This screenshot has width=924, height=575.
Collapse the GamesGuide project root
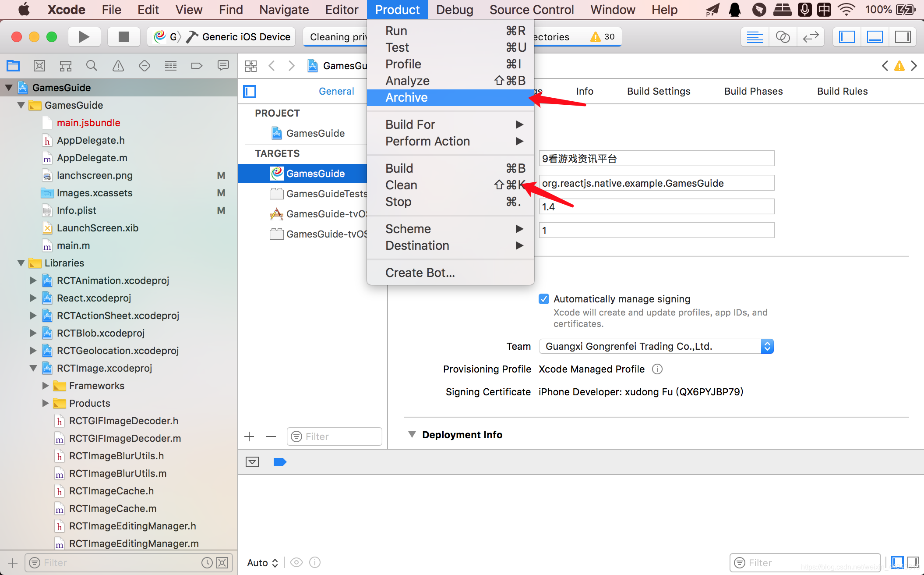coord(9,88)
